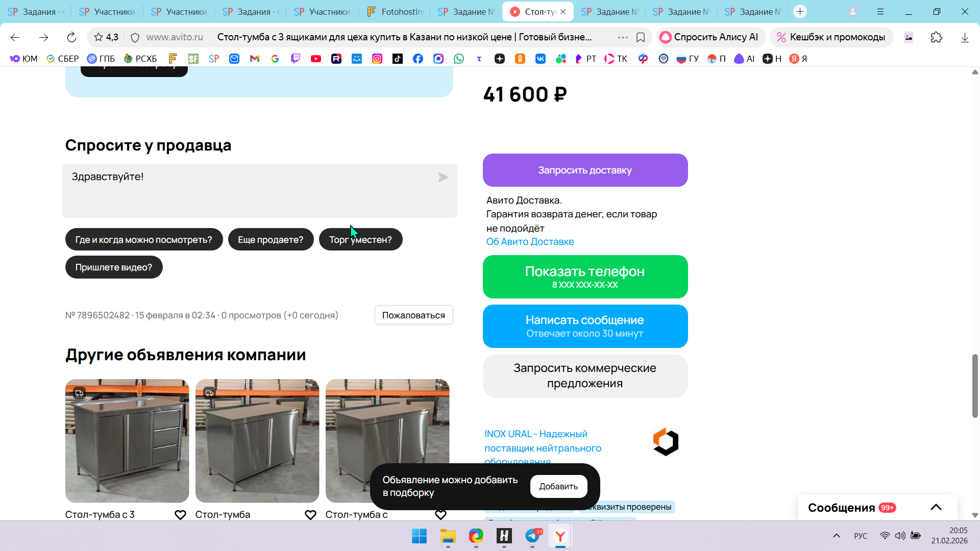Reload the page with refresh icon
Viewport: 980px width, 551px height.
point(71,37)
